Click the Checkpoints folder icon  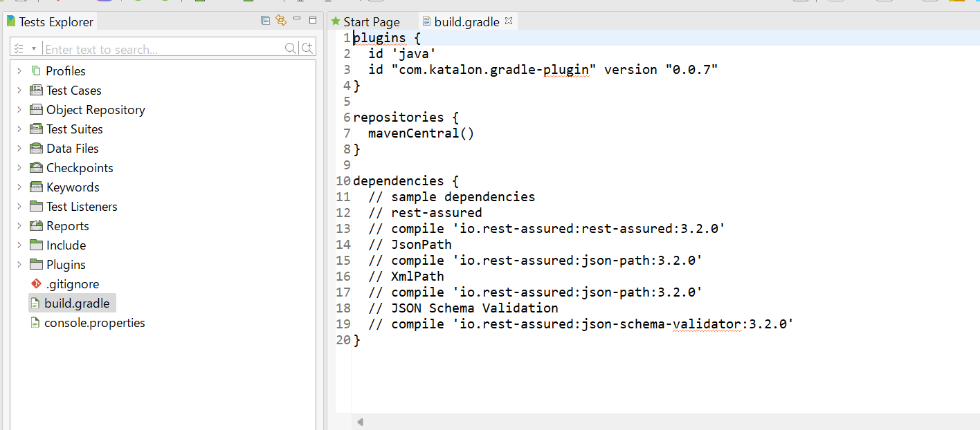pos(36,167)
